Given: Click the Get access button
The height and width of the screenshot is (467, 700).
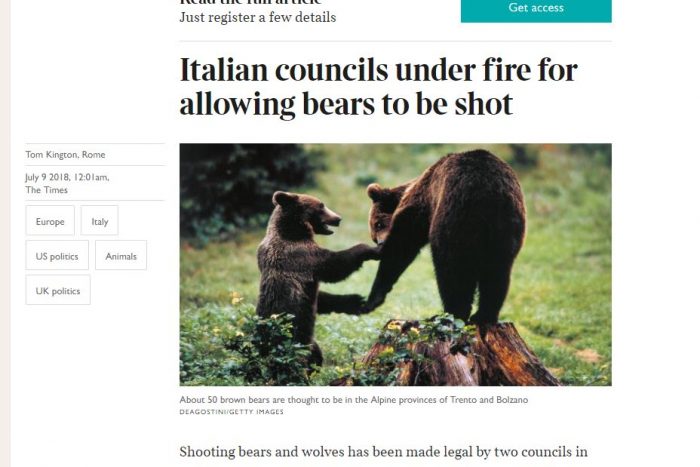Looking at the screenshot, I should 536,9.
